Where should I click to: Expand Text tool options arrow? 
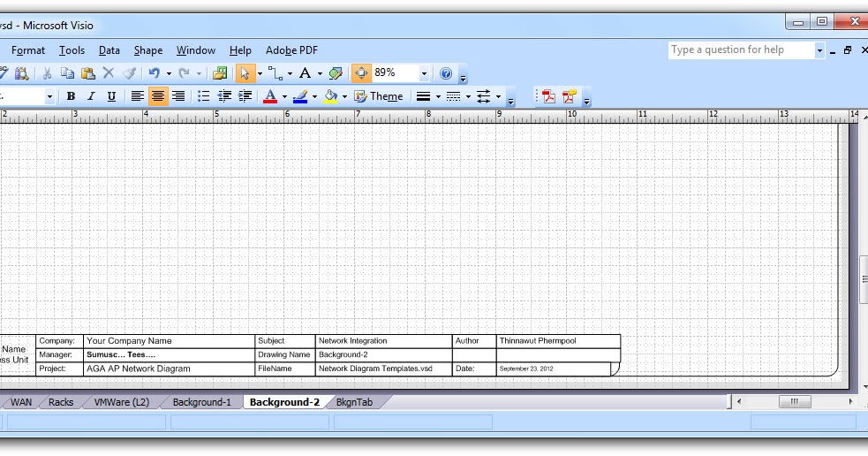click(x=320, y=73)
